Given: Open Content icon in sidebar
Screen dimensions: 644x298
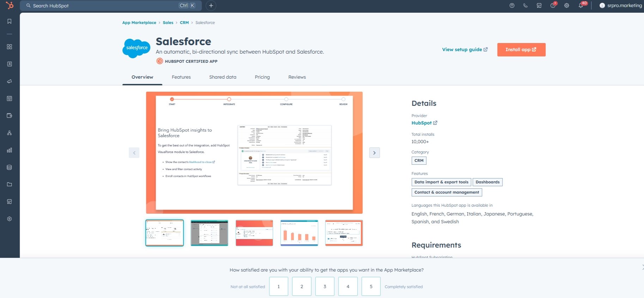Looking at the screenshot, I should click(10, 99).
